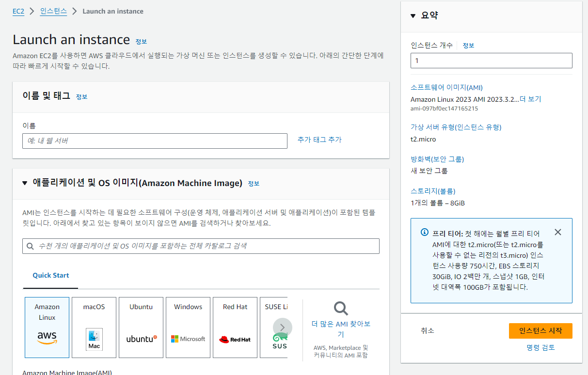This screenshot has height=375, width=588.
Task: Click the orange 인스턴스 시작 button
Action: coord(540,331)
